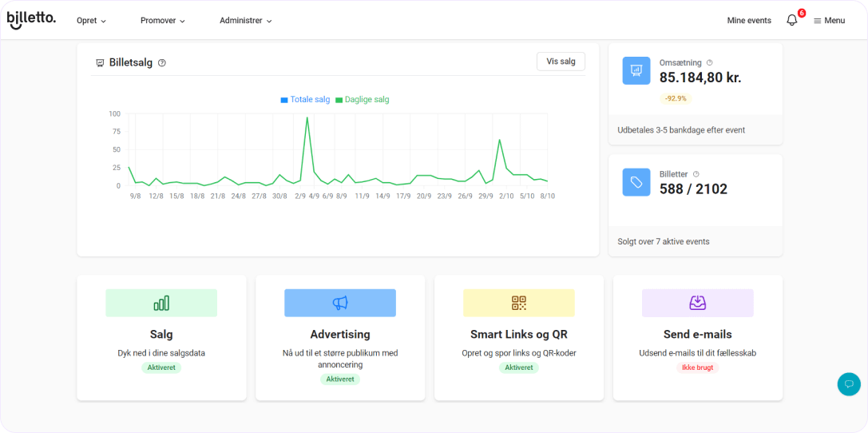Click the Smart Links QR code icon

pyautogui.click(x=519, y=303)
